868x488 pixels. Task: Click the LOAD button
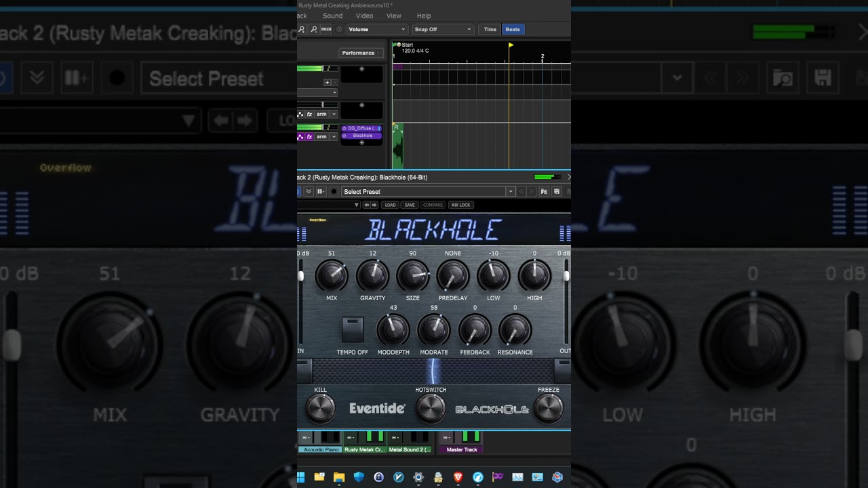(390, 205)
